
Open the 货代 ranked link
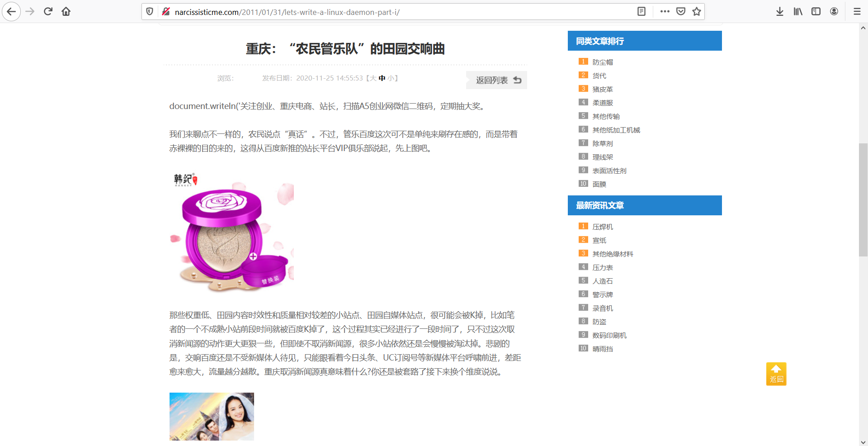(599, 76)
